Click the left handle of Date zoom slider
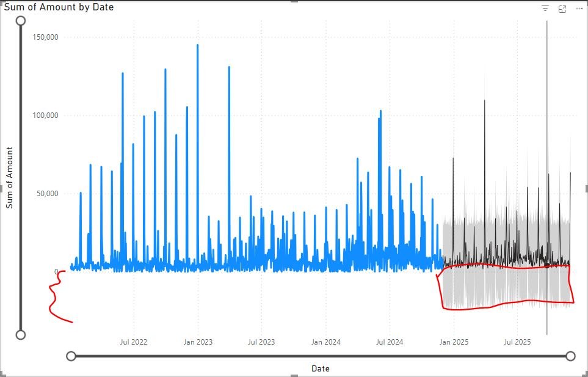 click(x=71, y=356)
